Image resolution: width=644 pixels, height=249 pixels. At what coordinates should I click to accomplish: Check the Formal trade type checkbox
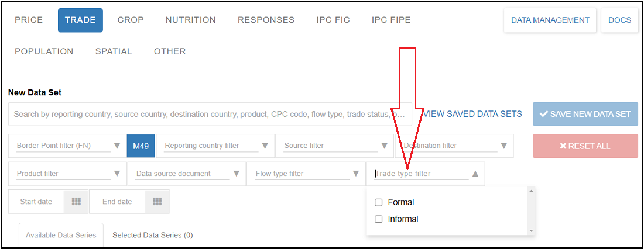pyautogui.click(x=379, y=202)
